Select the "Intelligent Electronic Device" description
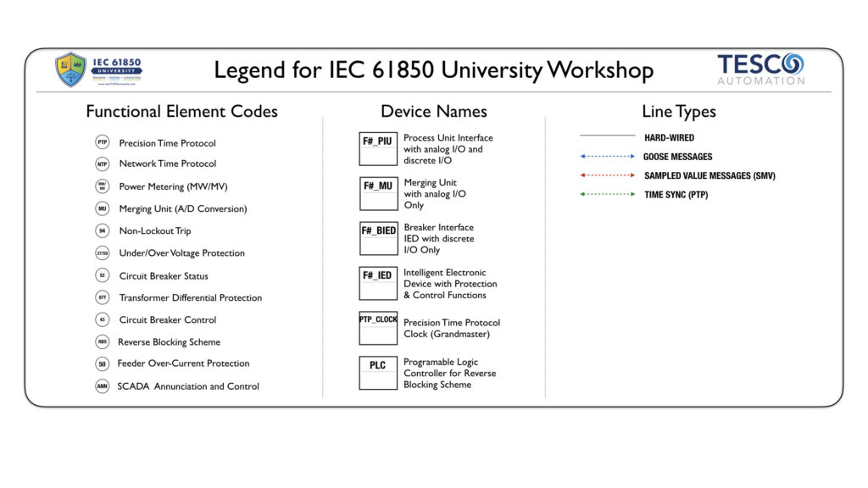This screenshot has width=868, height=488. 450,283
